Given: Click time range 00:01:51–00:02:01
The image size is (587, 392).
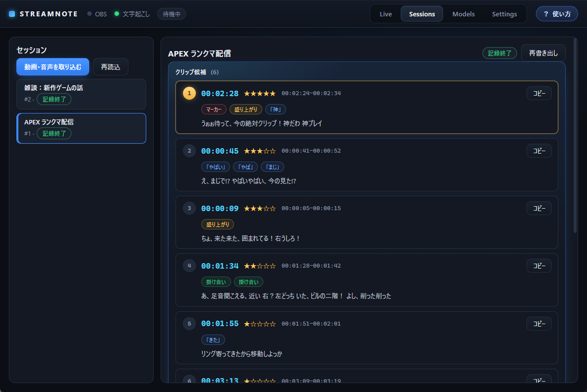Looking at the screenshot, I should 311,324.
